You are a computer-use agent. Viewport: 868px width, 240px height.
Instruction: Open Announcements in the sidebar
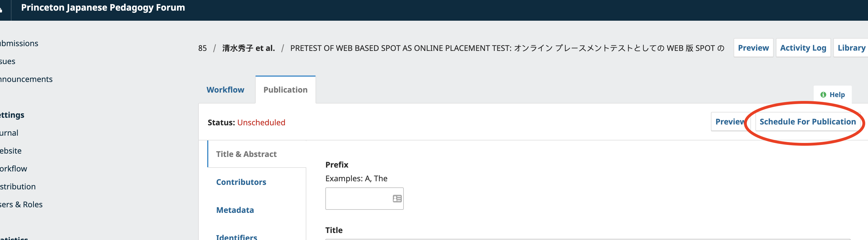pos(26,79)
